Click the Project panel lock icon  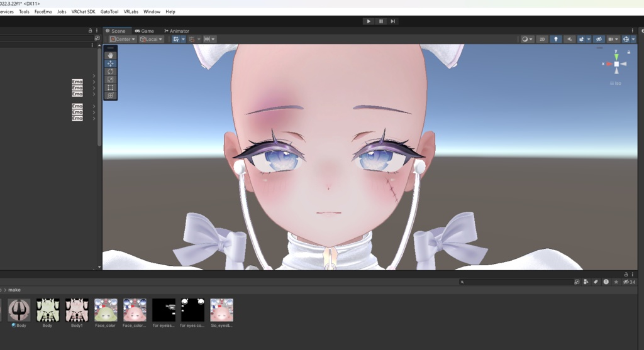(626, 274)
